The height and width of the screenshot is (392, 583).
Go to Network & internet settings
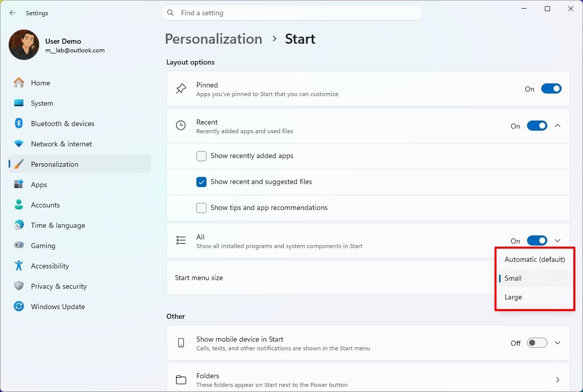pos(79,144)
